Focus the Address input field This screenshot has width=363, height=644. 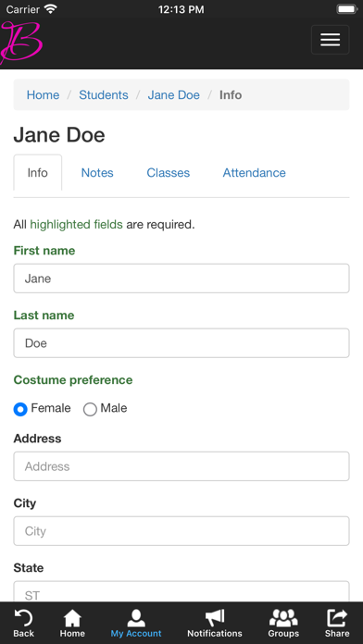coord(181,466)
